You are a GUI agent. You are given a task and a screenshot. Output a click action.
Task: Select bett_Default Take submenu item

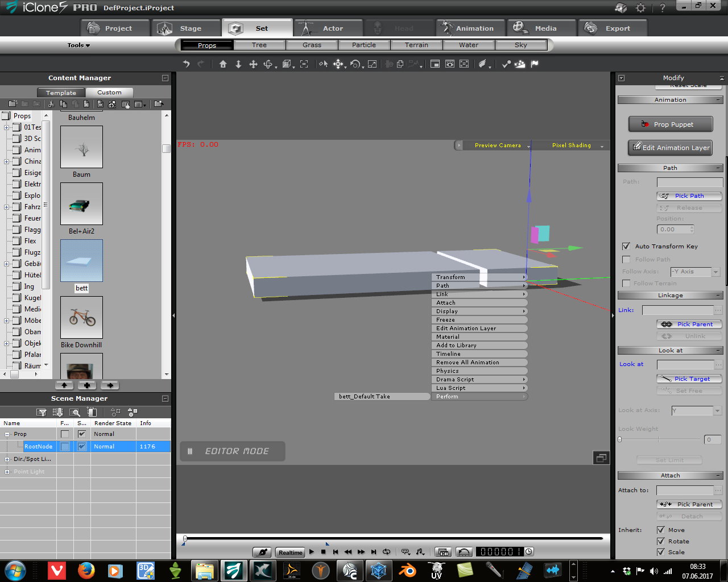point(382,397)
